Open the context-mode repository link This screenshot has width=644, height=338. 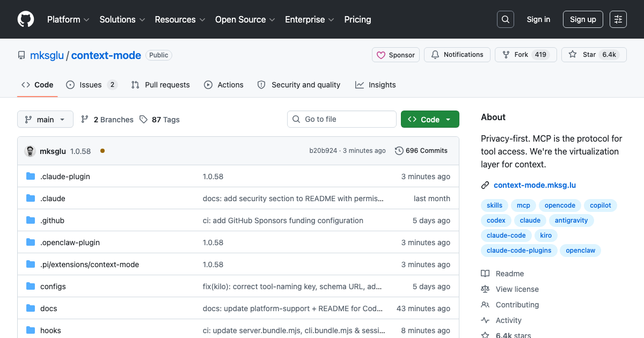pos(106,55)
